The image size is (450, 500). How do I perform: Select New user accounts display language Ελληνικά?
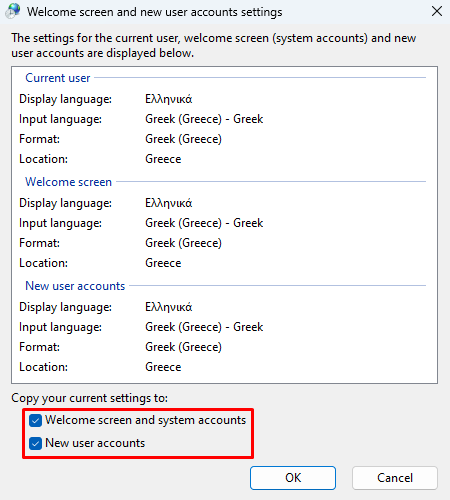(x=169, y=307)
